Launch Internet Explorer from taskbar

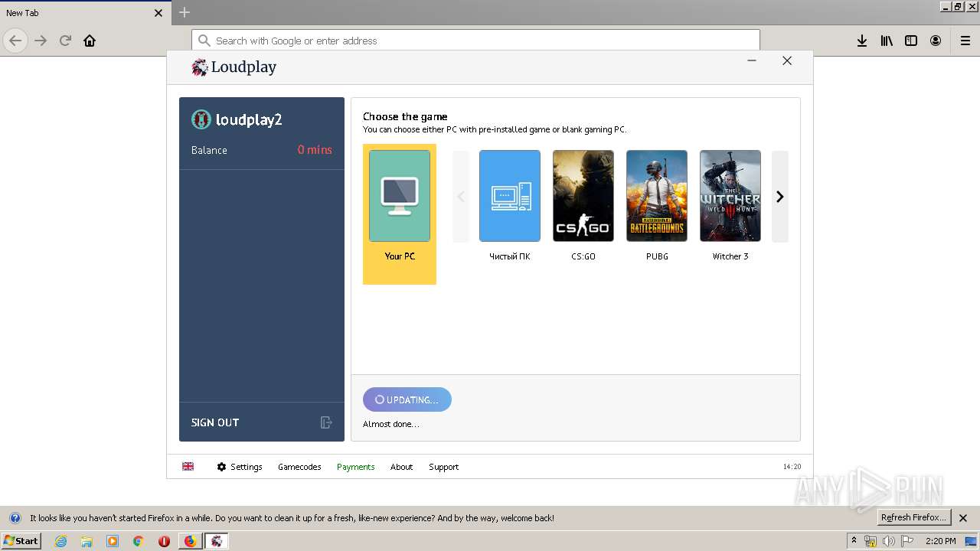[61, 541]
